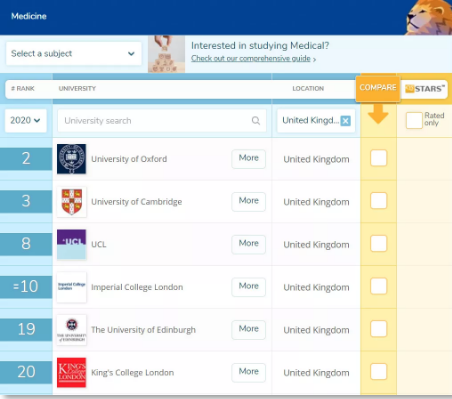Image resolution: width=452 pixels, height=399 pixels.
Task: Click the Imperial College London logo
Action: [71, 287]
